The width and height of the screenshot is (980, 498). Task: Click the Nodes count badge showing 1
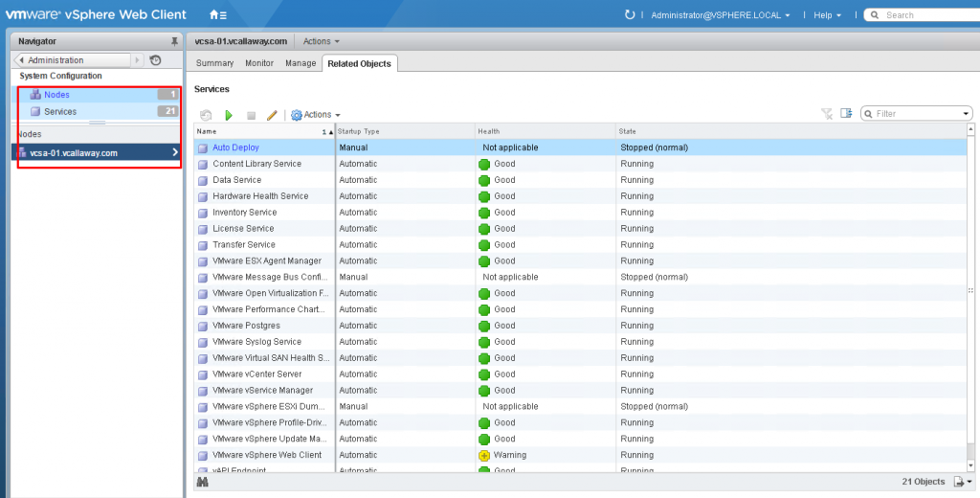167,95
